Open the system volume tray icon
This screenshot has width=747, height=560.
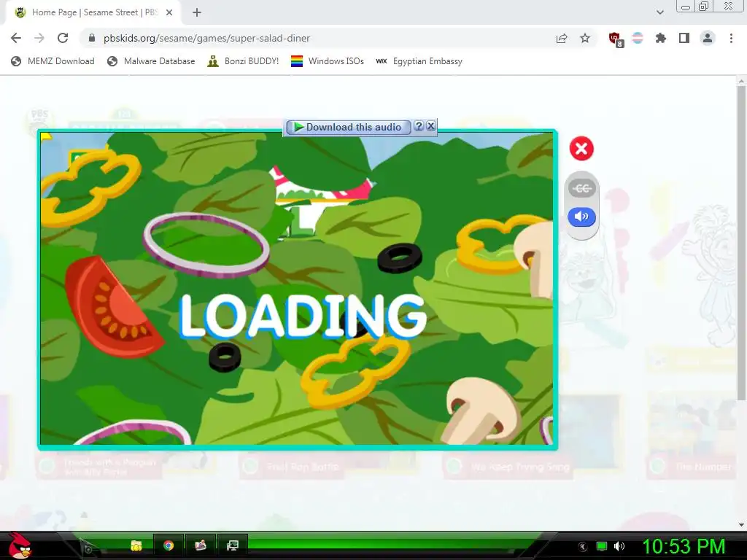click(619, 546)
